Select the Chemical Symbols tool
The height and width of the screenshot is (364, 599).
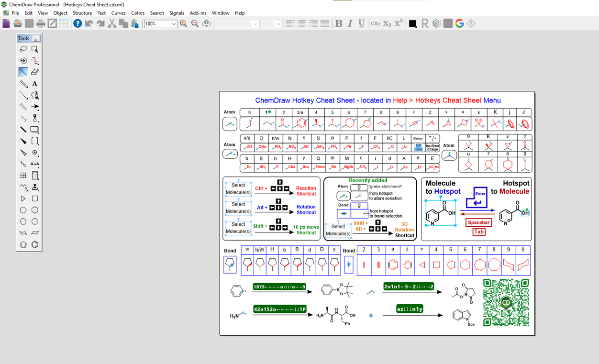click(35, 153)
